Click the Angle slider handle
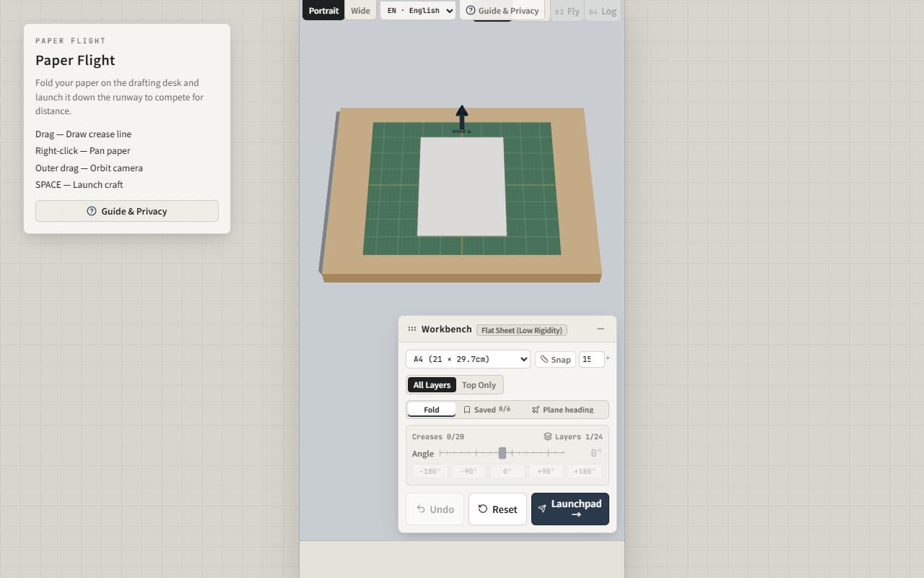Viewport: 924px width, 578px height. coord(502,453)
